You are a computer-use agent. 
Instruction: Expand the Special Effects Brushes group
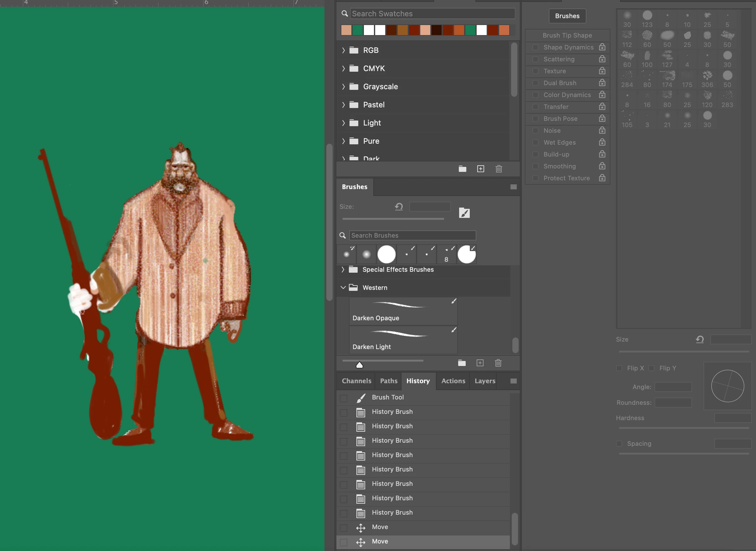click(343, 270)
